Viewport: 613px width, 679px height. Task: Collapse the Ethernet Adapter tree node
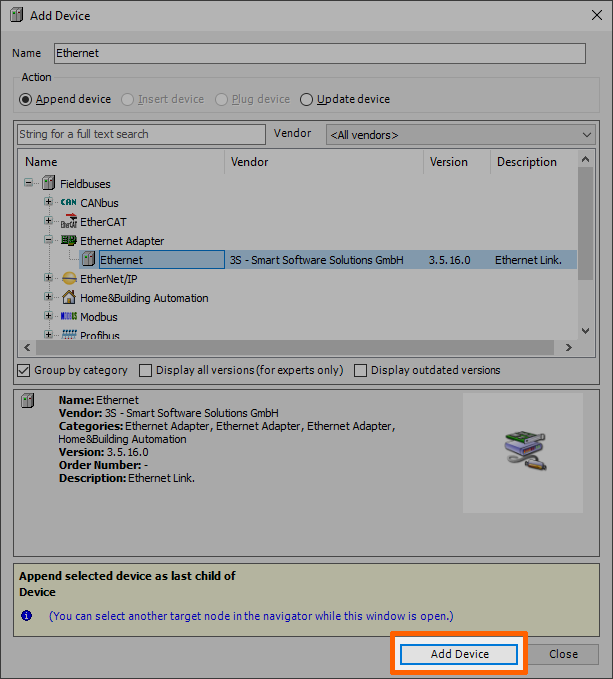(x=48, y=241)
